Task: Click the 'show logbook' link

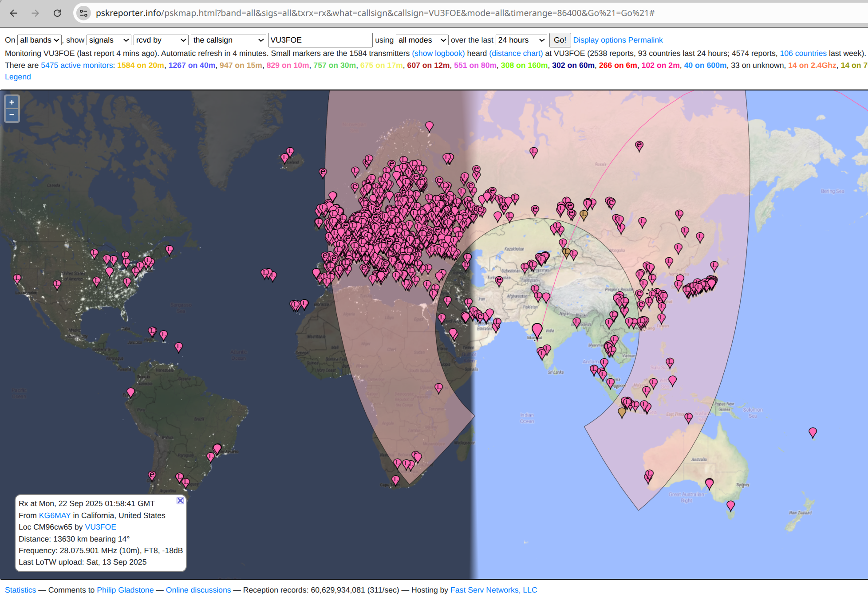Action: 438,53
